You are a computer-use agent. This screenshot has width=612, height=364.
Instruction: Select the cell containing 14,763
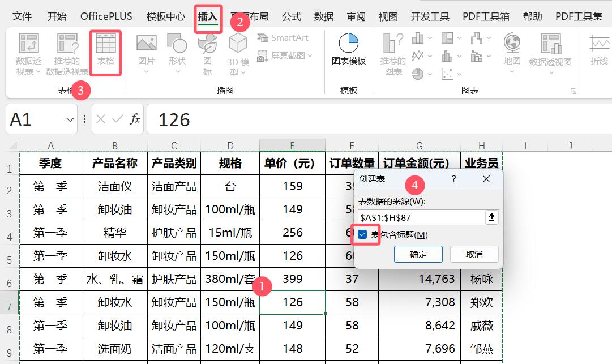click(x=420, y=279)
